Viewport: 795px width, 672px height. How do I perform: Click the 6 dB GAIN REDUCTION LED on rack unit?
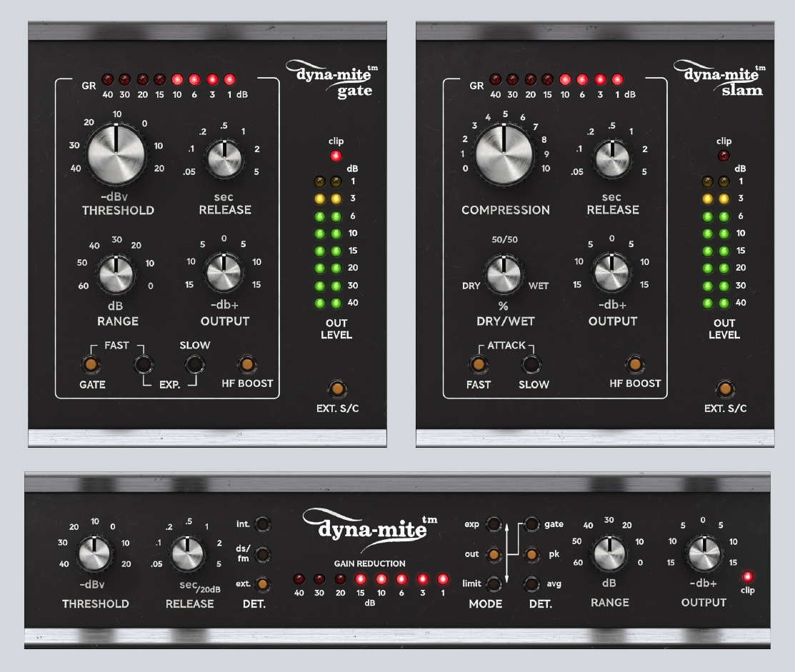pos(401,578)
